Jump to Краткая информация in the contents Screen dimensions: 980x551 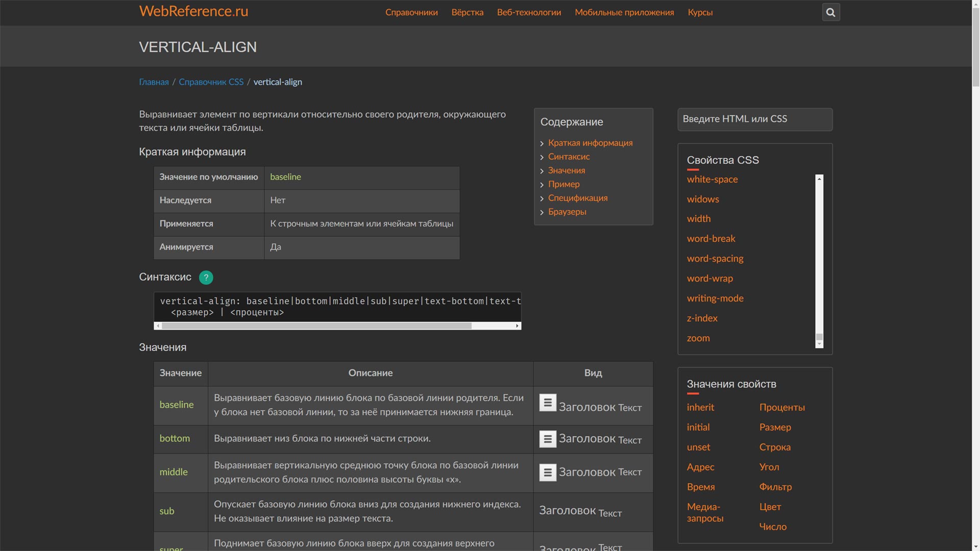[x=590, y=143]
